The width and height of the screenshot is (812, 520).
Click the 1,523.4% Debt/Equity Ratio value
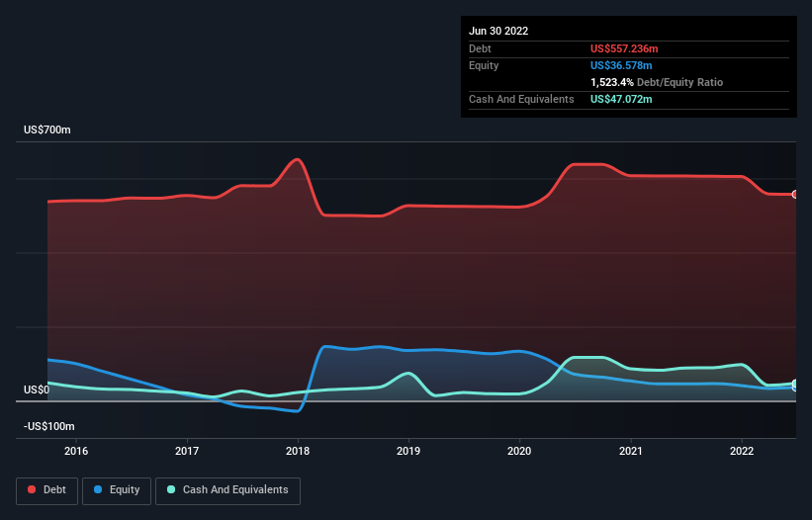(x=612, y=82)
